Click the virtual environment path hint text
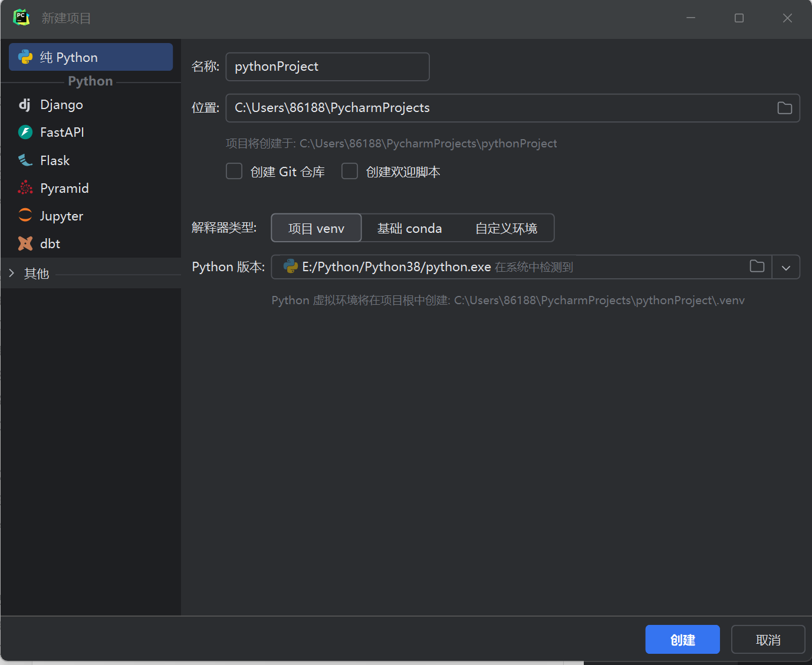This screenshot has width=812, height=665. (508, 300)
